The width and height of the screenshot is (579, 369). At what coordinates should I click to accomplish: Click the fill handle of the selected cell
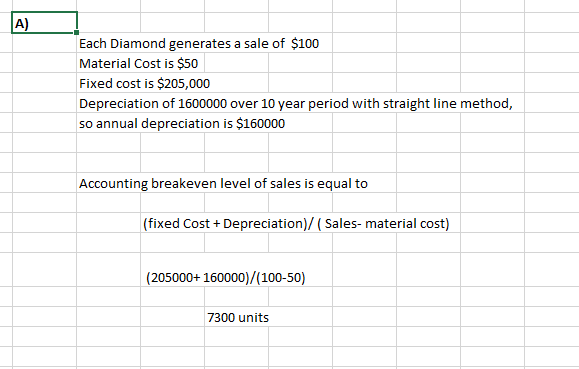pyautogui.click(x=76, y=33)
